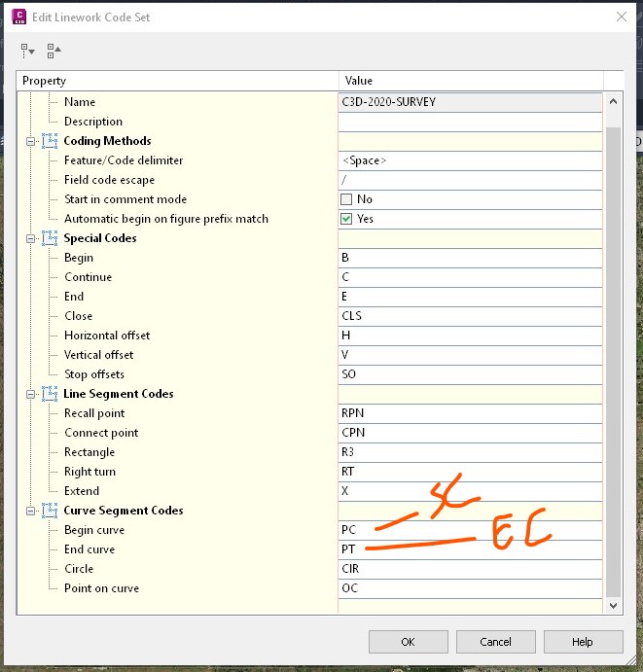Edit the Begin code value B
The height and width of the screenshot is (672, 643).
[470, 258]
